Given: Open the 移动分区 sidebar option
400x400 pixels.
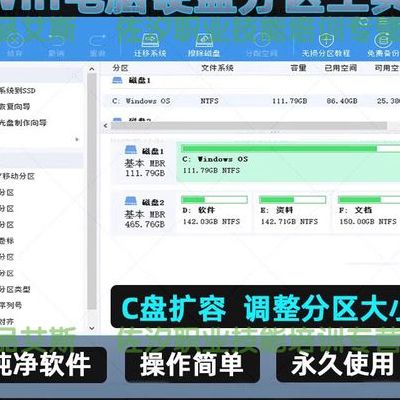Looking at the screenshot, I should point(18,176).
